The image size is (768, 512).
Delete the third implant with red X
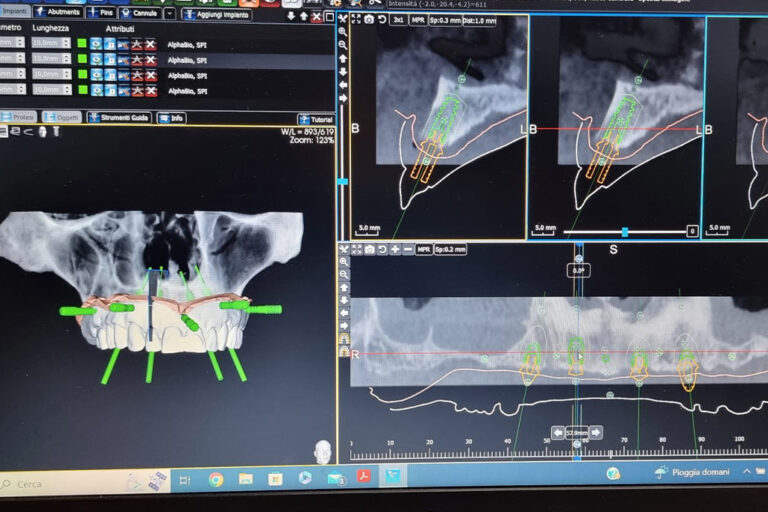pyautogui.click(x=150, y=75)
